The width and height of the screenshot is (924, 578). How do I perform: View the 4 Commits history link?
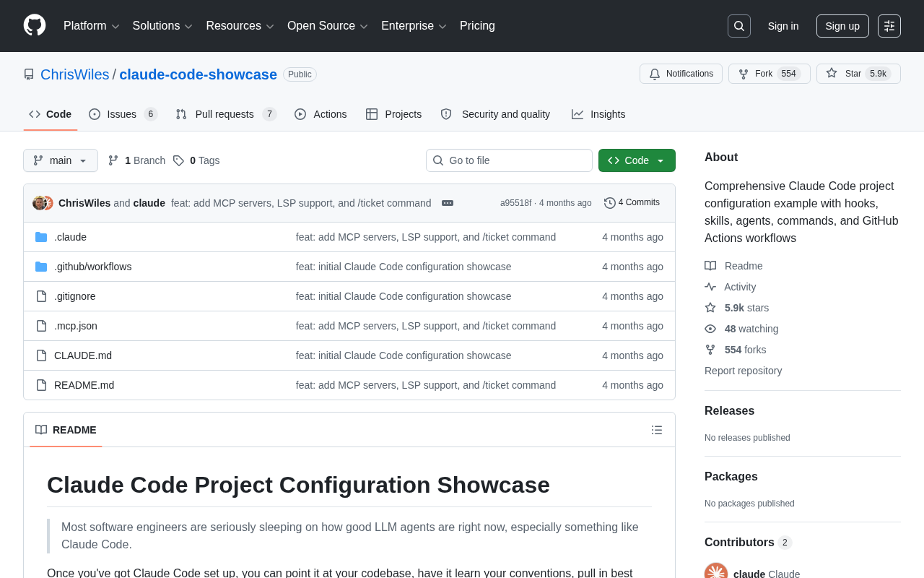[x=632, y=203]
